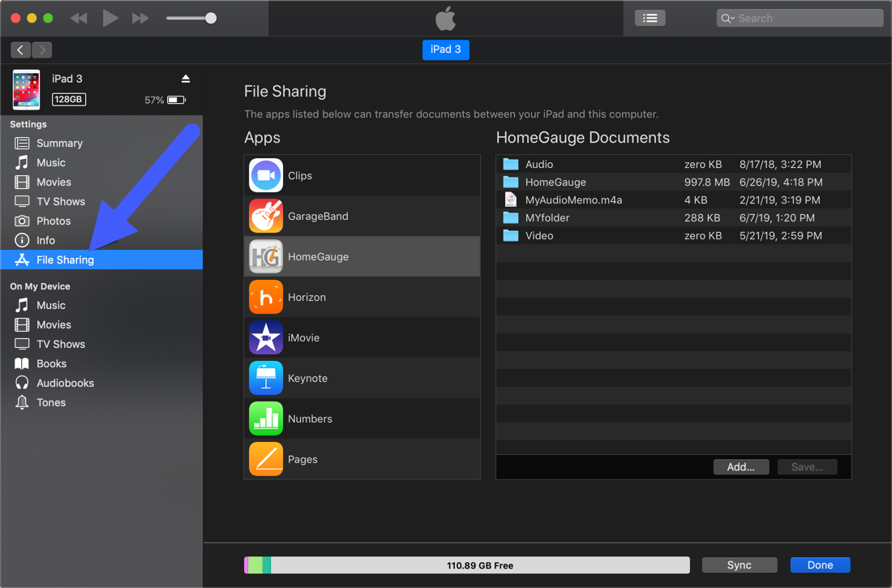Click the 288 KB size cell

[702, 217]
